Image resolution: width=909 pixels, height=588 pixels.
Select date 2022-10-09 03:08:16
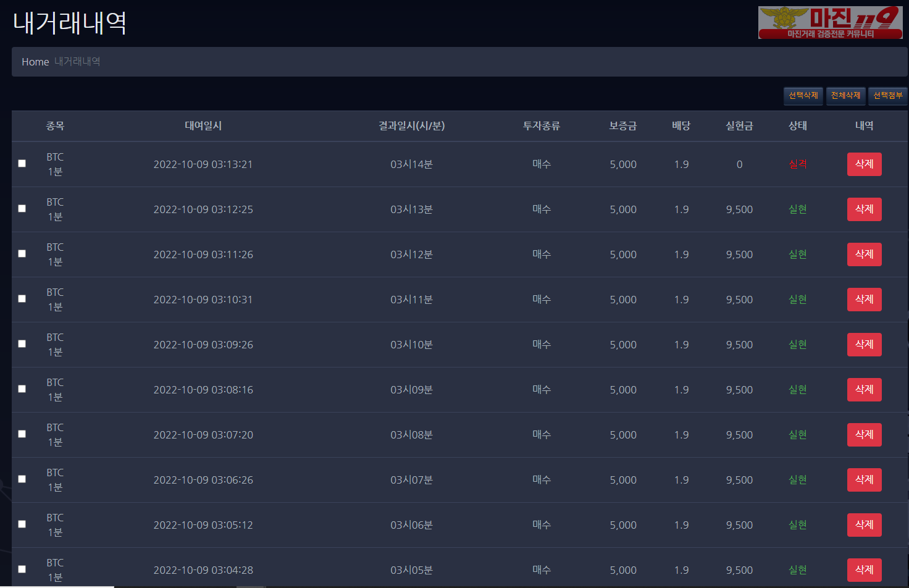coord(203,390)
